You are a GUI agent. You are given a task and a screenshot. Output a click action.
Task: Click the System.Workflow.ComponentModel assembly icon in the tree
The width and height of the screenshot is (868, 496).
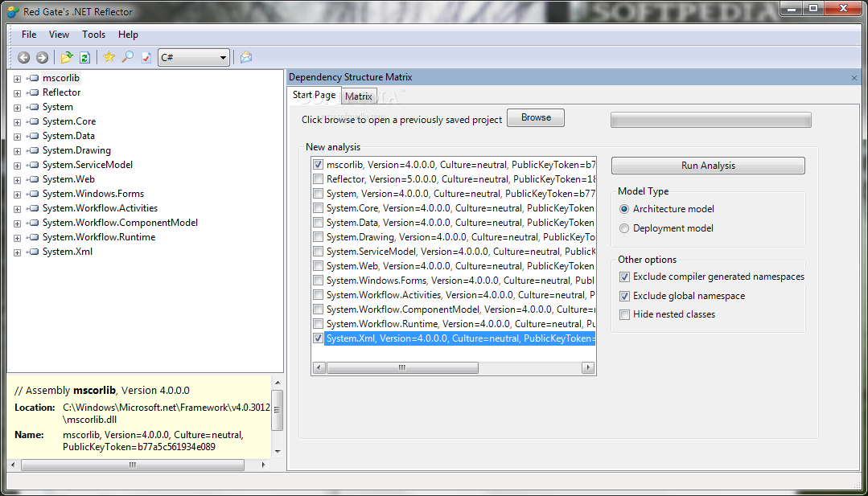pos(34,223)
